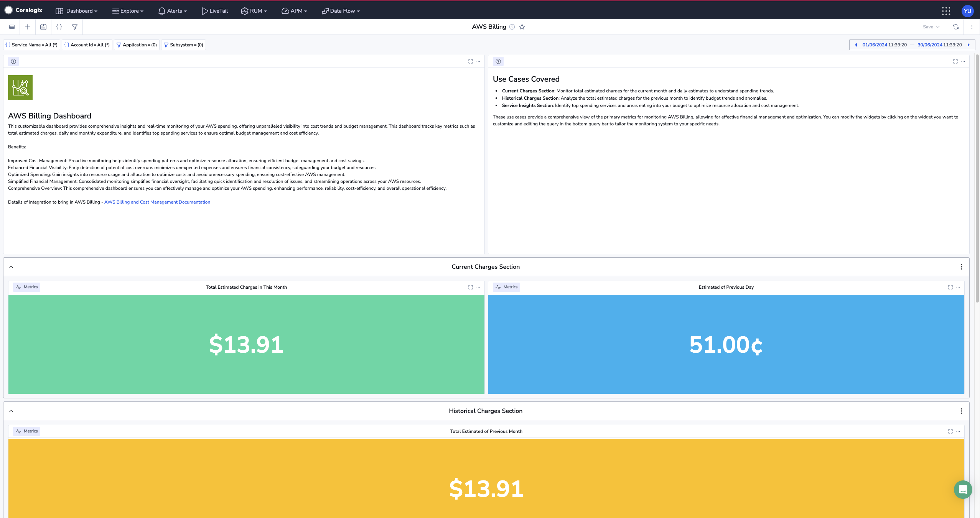Expand AWS Billing Dashboard widget to fullscreen
Image resolution: width=980 pixels, height=518 pixels.
(x=471, y=61)
